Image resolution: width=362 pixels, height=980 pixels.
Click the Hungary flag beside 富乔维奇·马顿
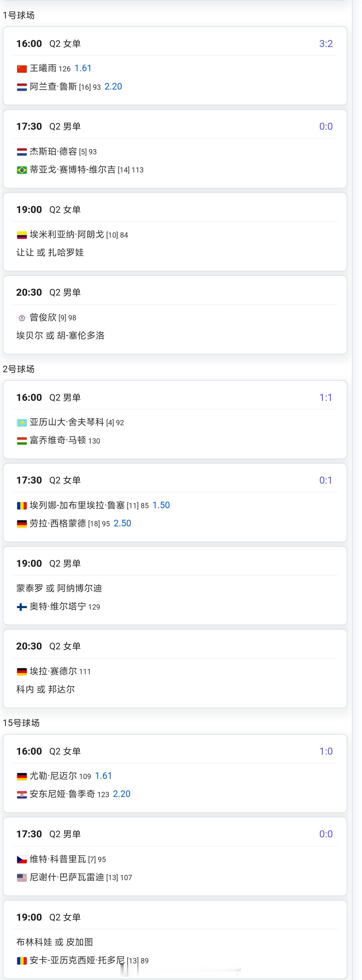(x=22, y=441)
